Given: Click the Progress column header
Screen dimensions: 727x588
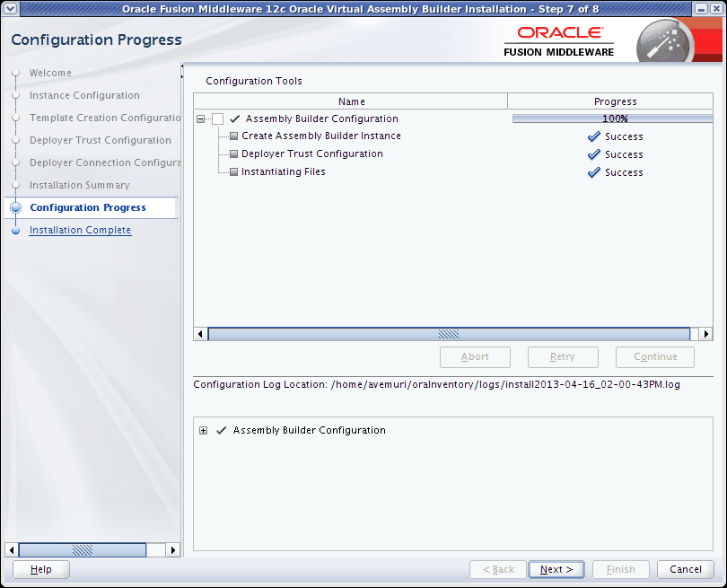Looking at the screenshot, I should click(x=610, y=101).
